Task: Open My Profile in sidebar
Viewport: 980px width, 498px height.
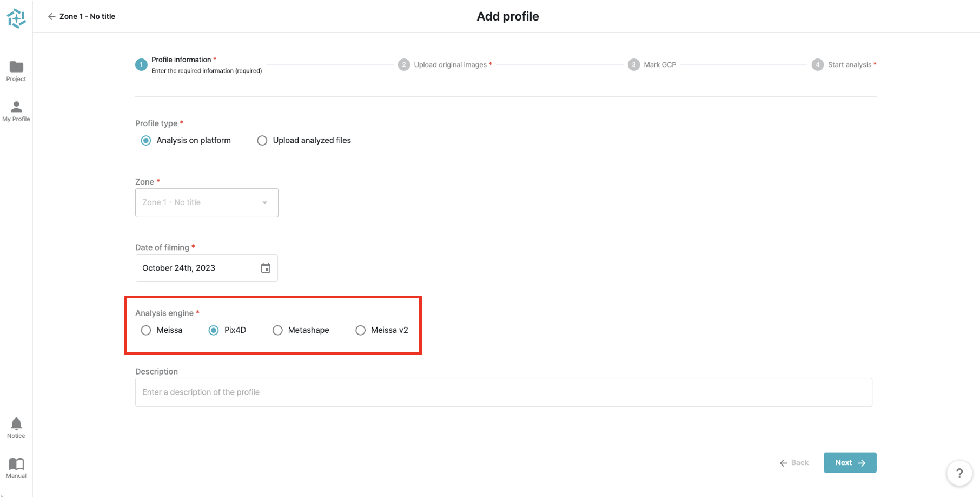Action: pyautogui.click(x=16, y=107)
